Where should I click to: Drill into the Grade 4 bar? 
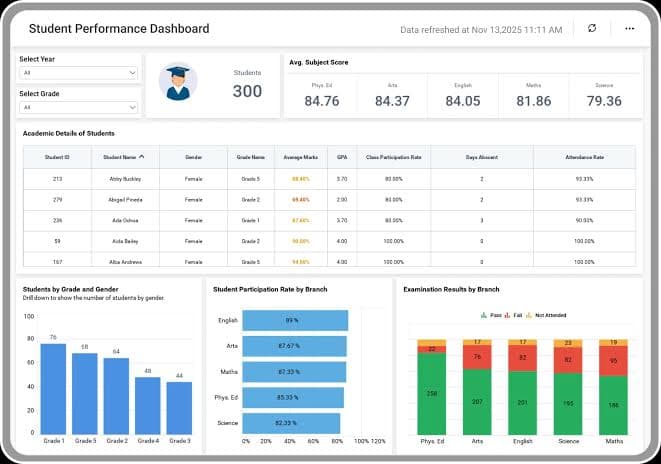coord(148,406)
